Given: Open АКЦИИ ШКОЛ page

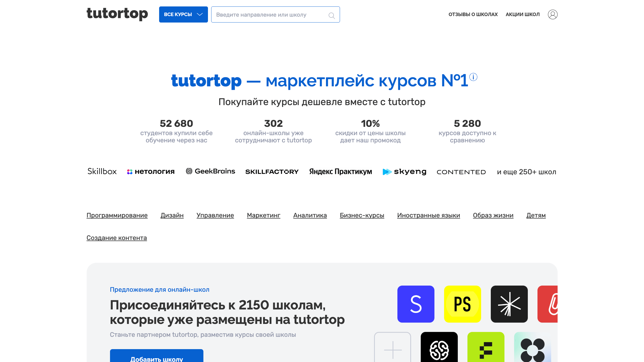Looking at the screenshot, I should point(523,14).
